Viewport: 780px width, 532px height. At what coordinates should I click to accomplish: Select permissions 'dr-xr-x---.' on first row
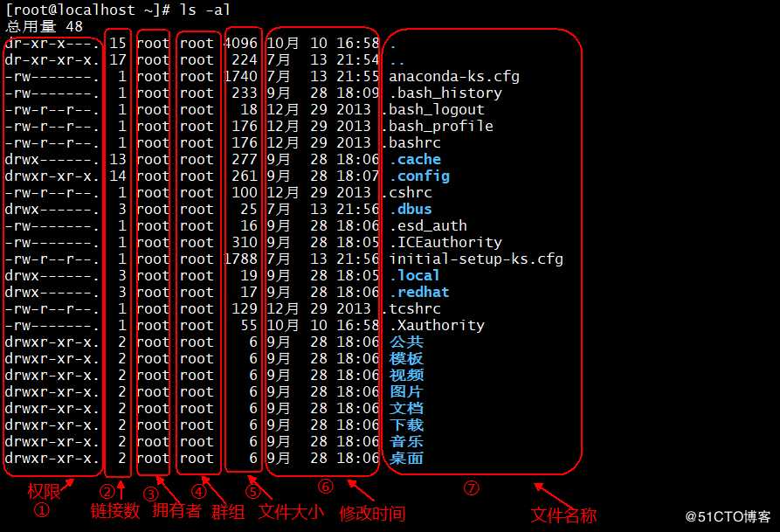[52, 44]
